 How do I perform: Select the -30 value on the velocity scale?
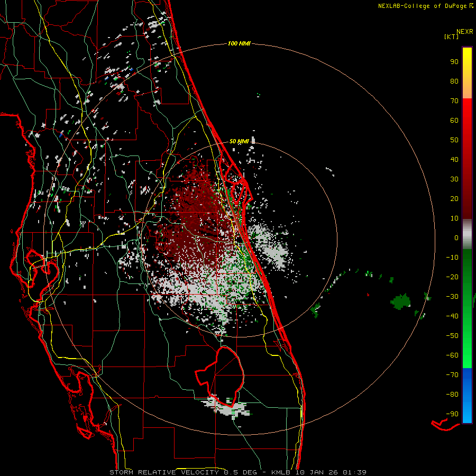click(452, 297)
